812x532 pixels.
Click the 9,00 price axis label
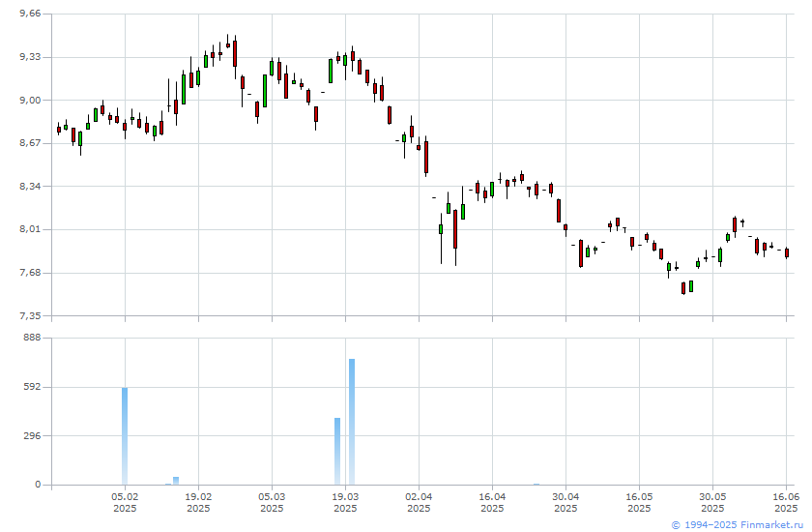(x=30, y=100)
